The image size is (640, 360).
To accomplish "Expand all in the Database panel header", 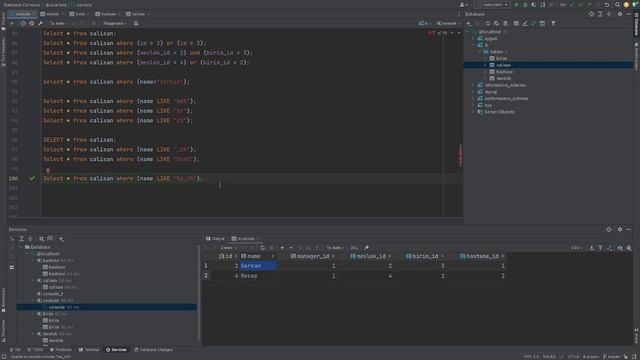I will click(x=600, y=14).
